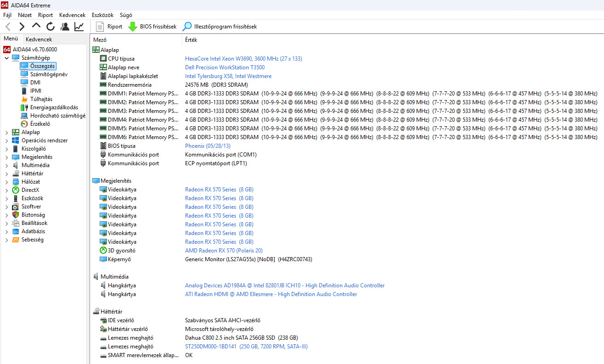Image resolution: width=604 pixels, height=364 pixels.
Task: Open HexaCore Intel Xeon W3690 link
Action: coord(243,59)
